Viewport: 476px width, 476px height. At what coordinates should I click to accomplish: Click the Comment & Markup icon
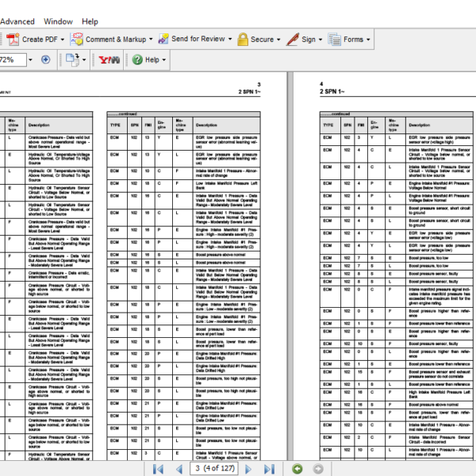[x=76, y=40]
